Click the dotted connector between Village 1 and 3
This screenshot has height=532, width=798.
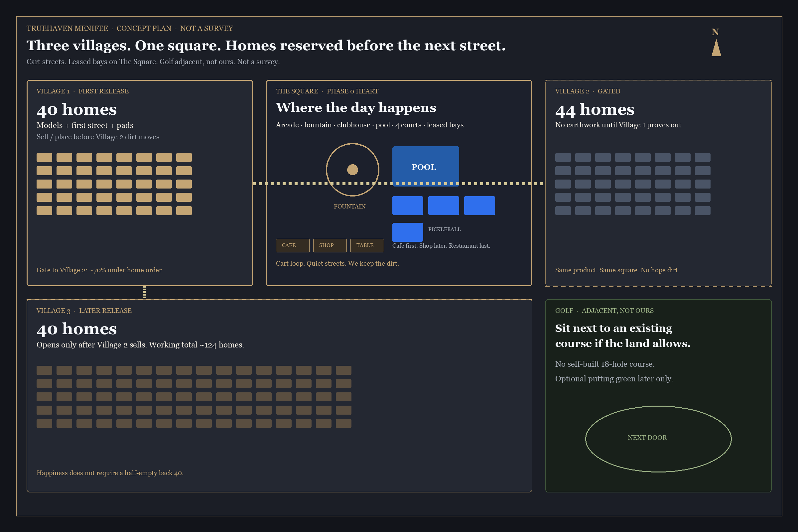tap(145, 293)
